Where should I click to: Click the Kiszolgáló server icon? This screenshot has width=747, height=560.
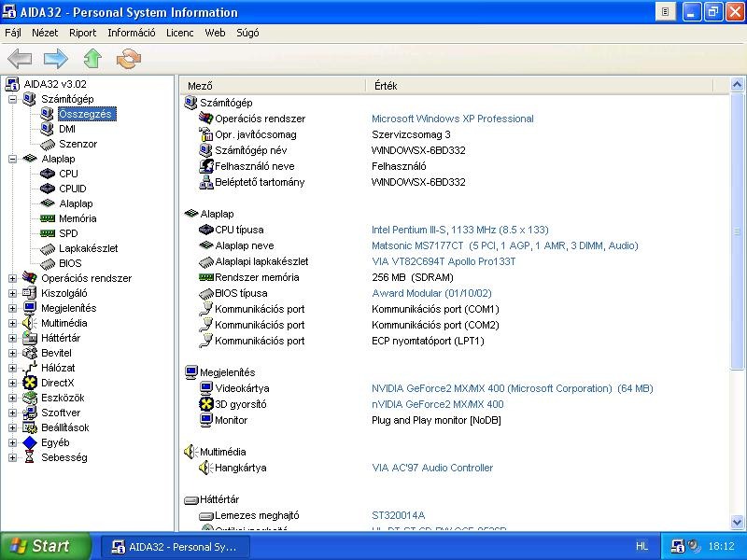click(30, 293)
